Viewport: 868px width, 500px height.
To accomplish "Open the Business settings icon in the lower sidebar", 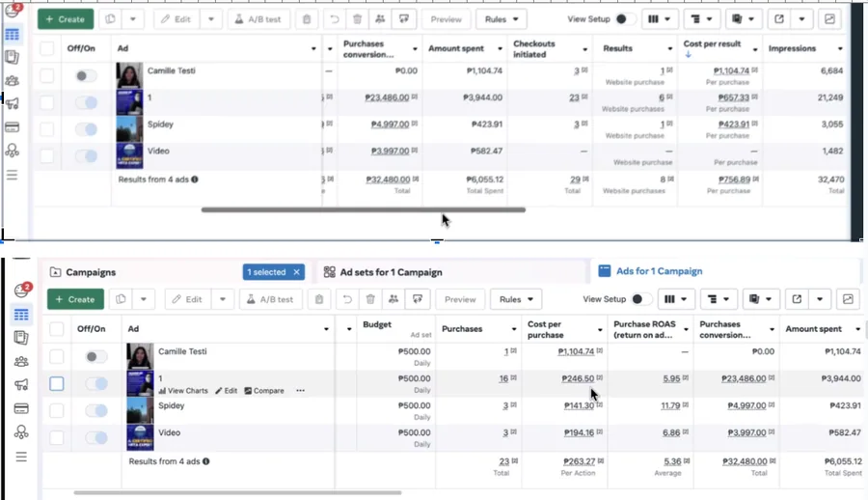I will (21, 431).
